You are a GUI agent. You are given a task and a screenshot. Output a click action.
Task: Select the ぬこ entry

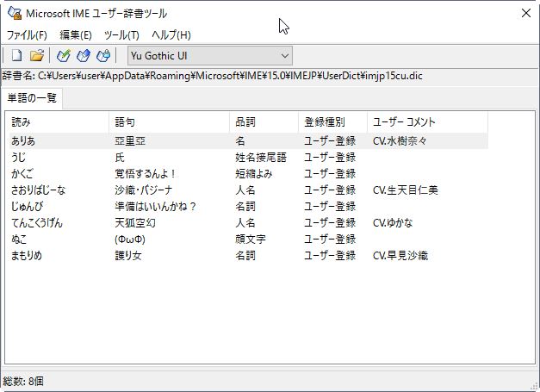pyautogui.click(x=19, y=239)
